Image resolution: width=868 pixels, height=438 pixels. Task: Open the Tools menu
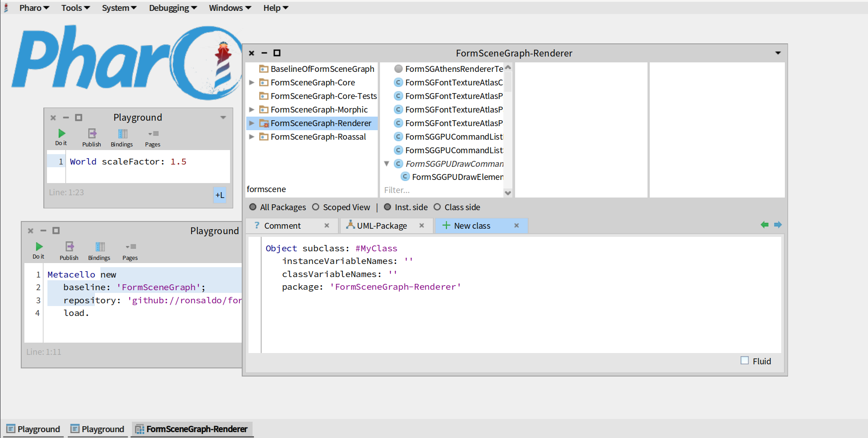tap(75, 8)
